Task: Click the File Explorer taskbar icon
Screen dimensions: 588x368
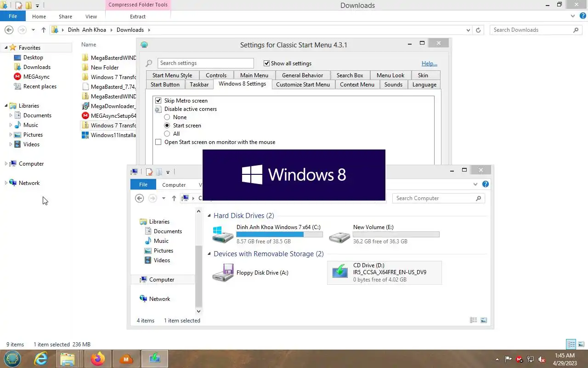Action: coord(68,359)
